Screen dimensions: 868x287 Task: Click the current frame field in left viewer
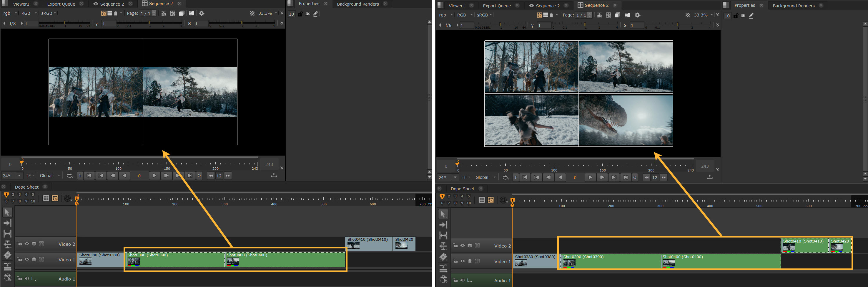point(139,175)
